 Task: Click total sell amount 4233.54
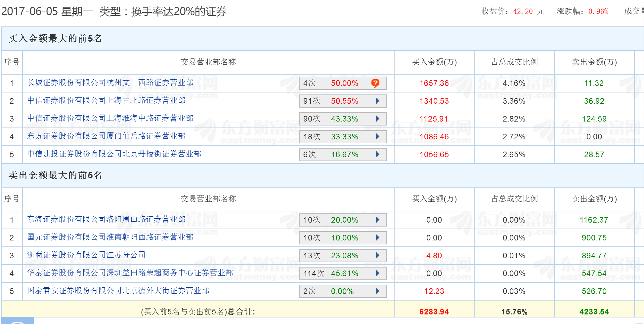(594, 312)
